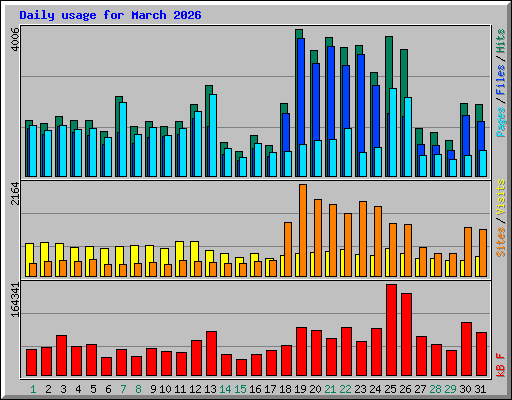Click the 'Hits' legend label
This screenshot has height=400, width=512.
(501, 41)
